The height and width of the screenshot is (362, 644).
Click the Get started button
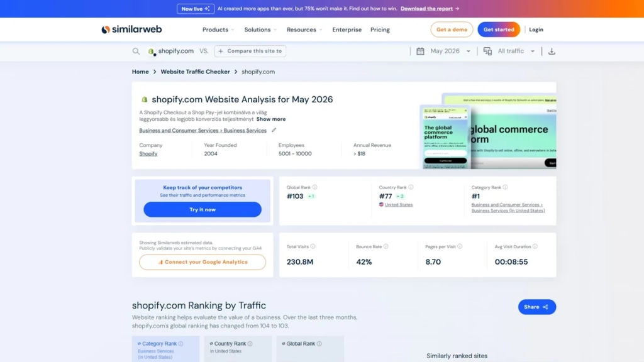[x=499, y=30]
